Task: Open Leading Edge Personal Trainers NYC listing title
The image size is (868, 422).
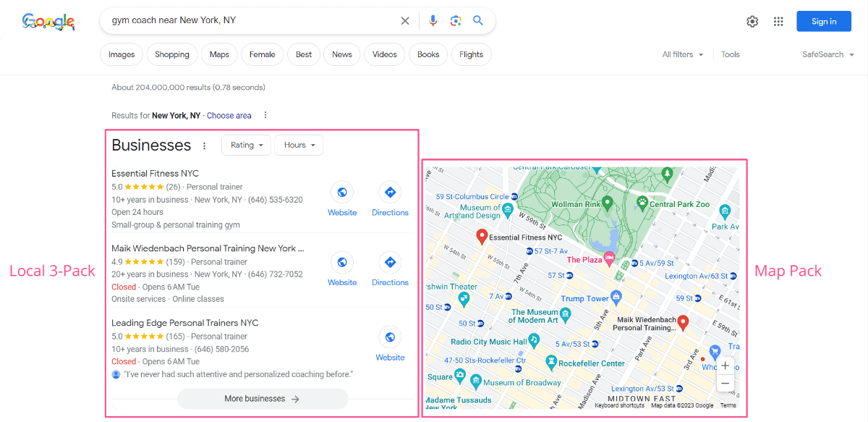Action: pyautogui.click(x=184, y=323)
